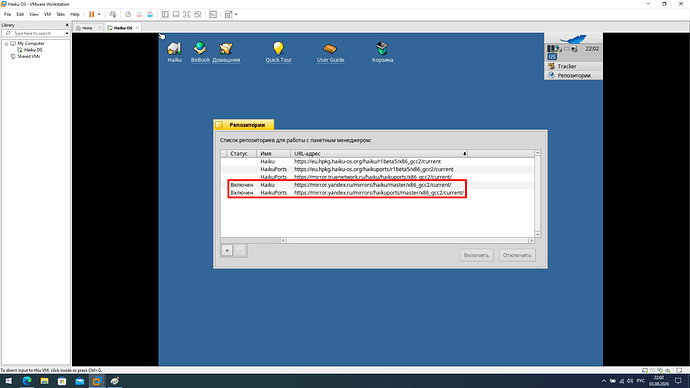Open the stretch display dropdown arrow
This screenshot has width=690, height=388.
236,15
